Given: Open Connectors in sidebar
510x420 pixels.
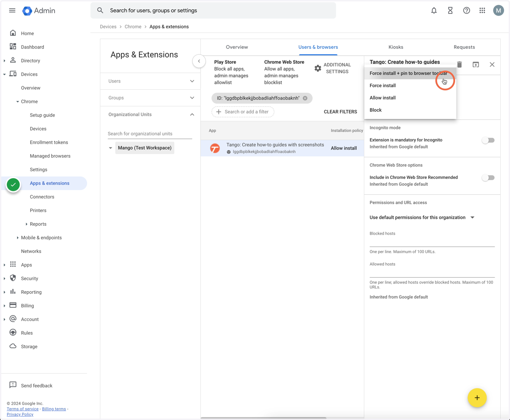Looking at the screenshot, I should coord(42,197).
